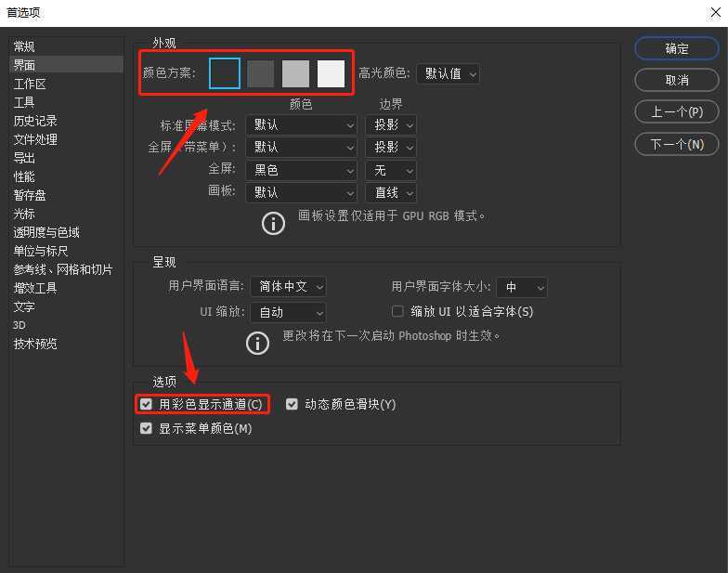Open 画板 border dropdown showing 直线

390,193
